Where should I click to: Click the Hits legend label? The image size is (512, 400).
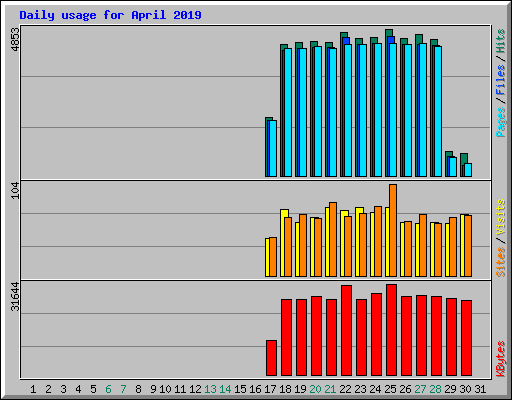(x=501, y=41)
